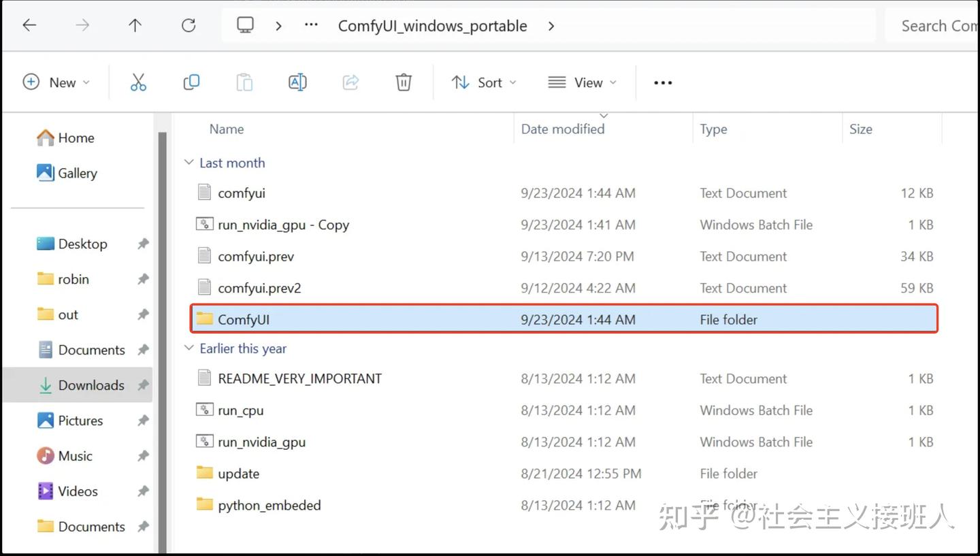Select the Rename icon
Image resolution: width=980 pixels, height=556 pixels.
(x=297, y=82)
